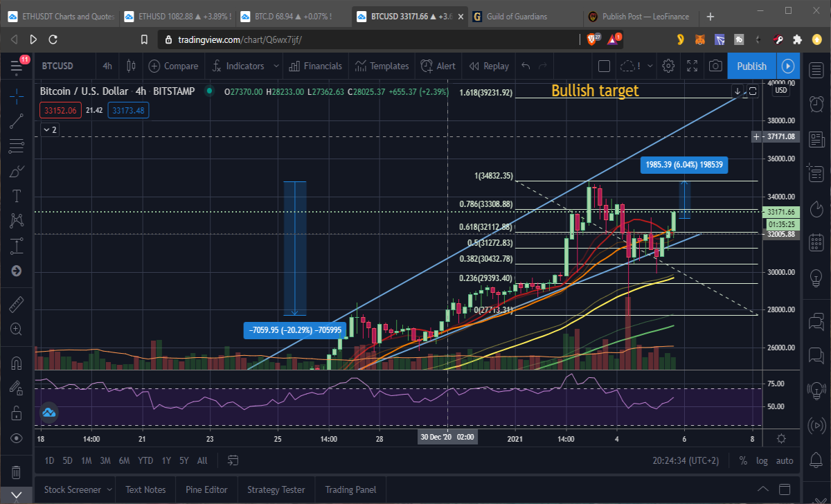Open the Trading Panel tab
This screenshot has width=831, height=504.
coord(350,489)
